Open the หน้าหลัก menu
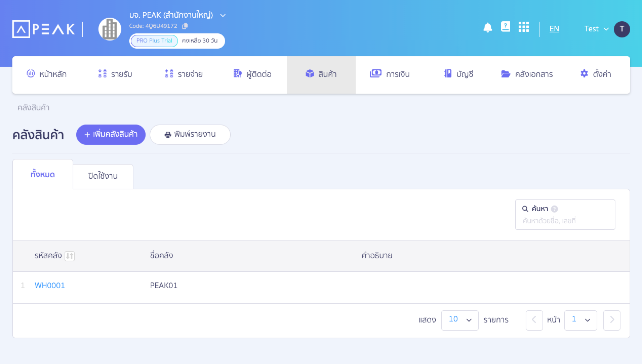The width and height of the screenshot is (642, 364). click(47, 74)
